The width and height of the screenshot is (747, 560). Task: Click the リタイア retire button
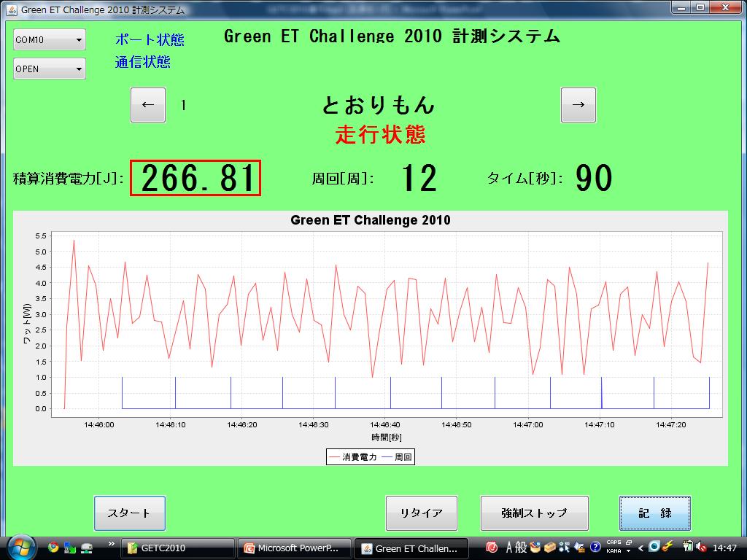(x=421, y=513)
